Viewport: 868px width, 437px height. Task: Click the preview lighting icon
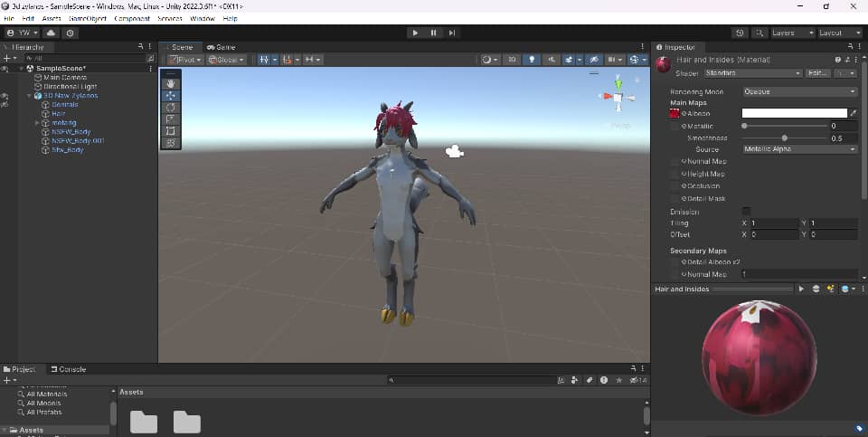tap(830, 290)
